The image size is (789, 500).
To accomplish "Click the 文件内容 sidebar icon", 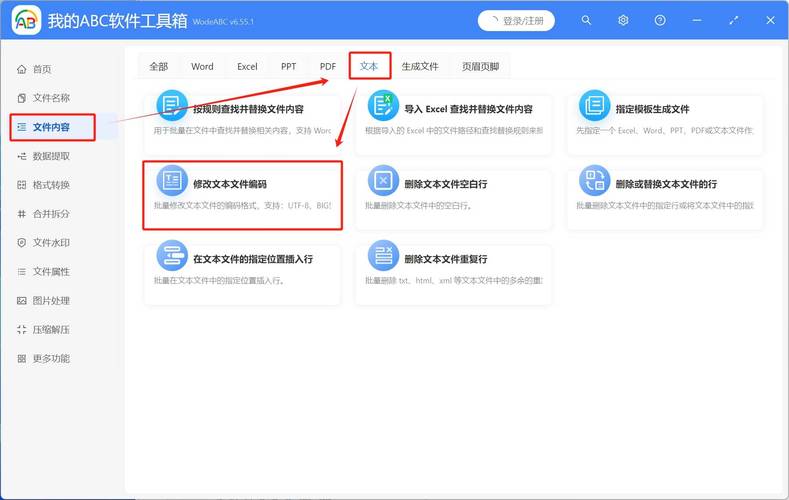I will [22, 127].
